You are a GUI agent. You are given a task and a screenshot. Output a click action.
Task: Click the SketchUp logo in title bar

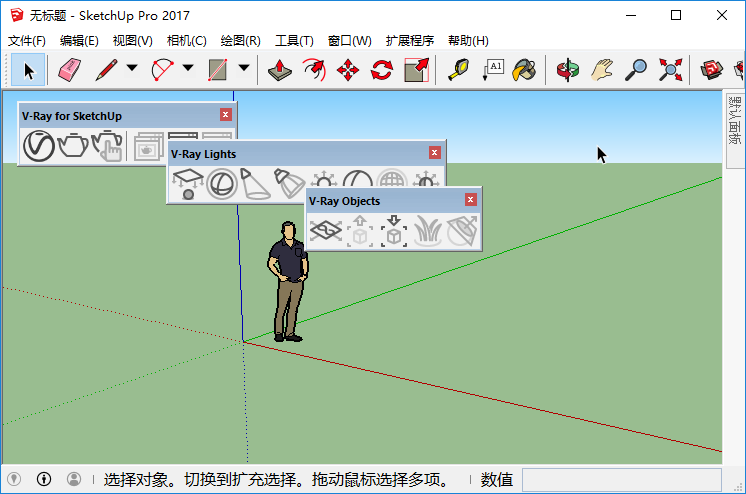point(17,15)
